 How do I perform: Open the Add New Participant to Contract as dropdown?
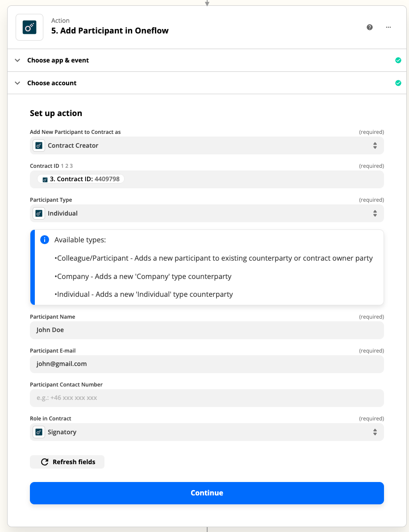tap(376, 145)
